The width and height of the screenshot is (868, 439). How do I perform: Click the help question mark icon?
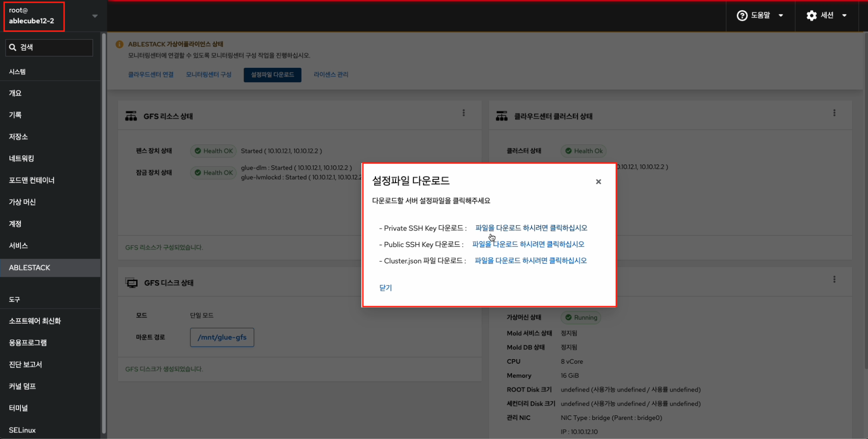pos(742,15)
